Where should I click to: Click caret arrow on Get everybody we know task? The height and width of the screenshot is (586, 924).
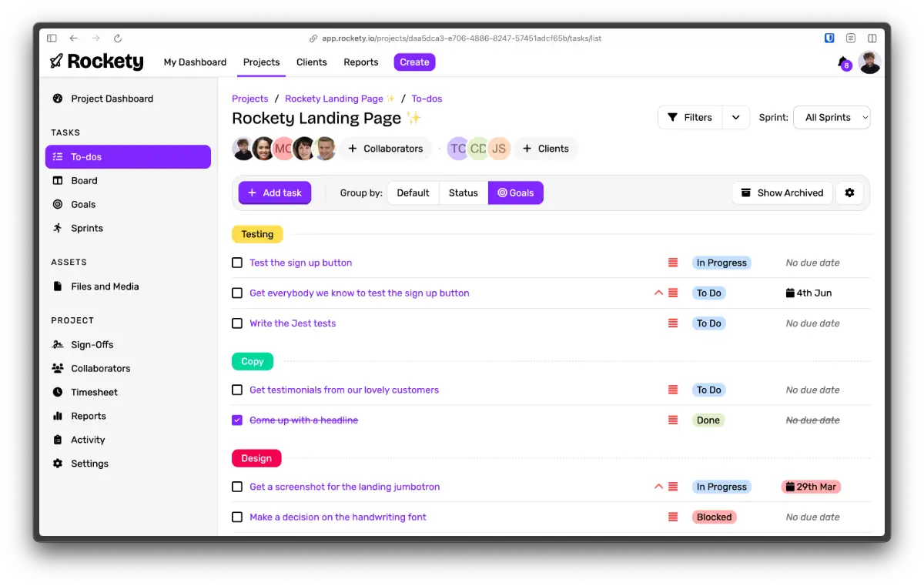[658, 293]
